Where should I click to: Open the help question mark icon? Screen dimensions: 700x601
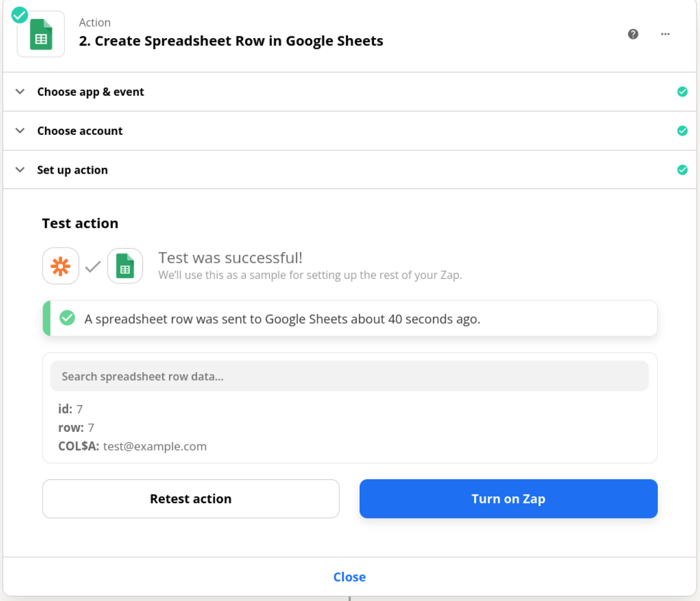click(633, 34)
